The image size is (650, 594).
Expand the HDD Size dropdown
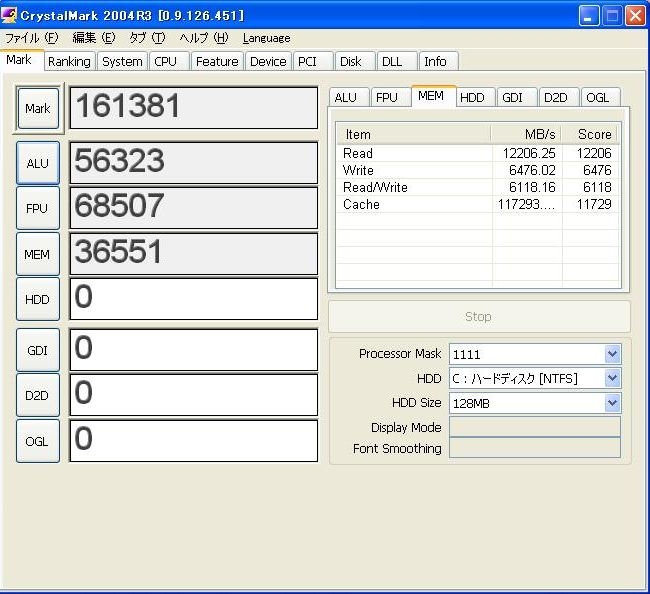[x=612, y=403]
